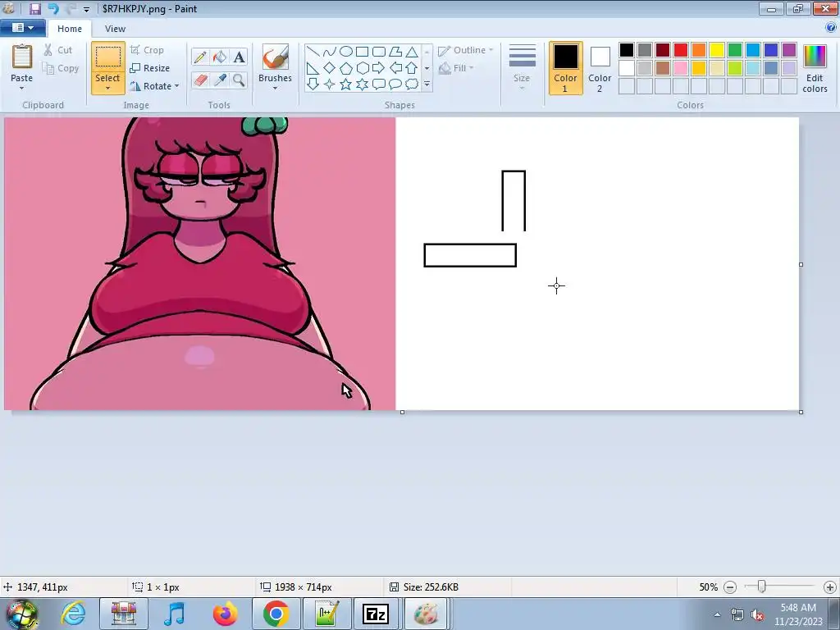
Task: Choose the Four-point star shape
Action: [330, 84]
